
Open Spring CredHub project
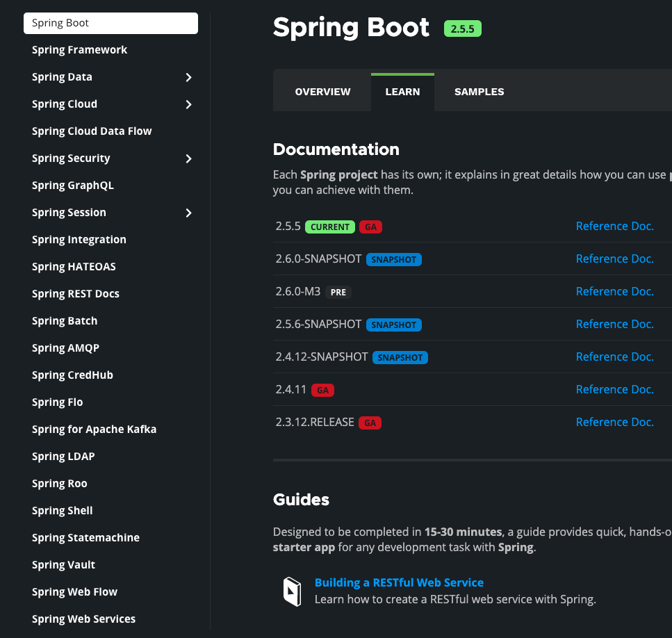[x=72, y=375]
